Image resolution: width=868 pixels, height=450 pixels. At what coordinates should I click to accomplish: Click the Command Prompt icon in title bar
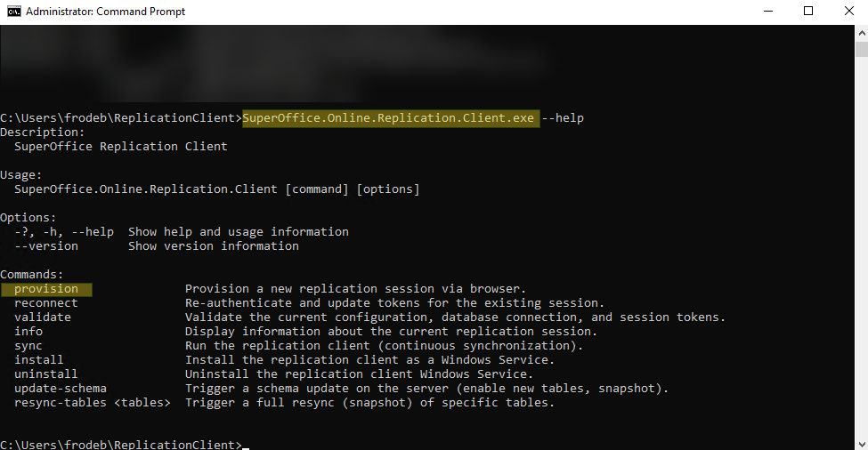pyautogui.click(x=14, y=12)
